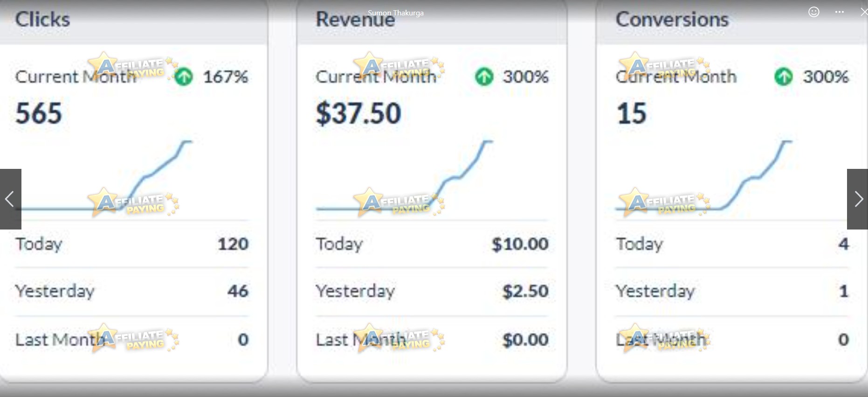The image size is (868, 397).
Task: Open the smiley reaction icon at top
Action: 814,12
